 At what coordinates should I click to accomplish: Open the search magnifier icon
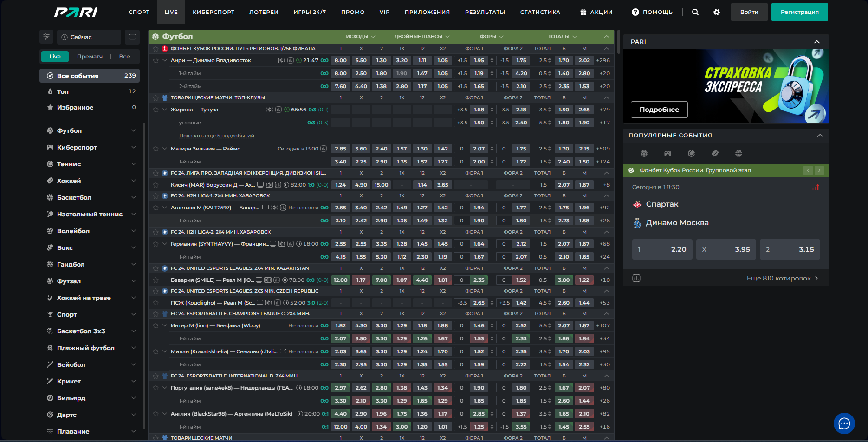[x=695, y=12]
